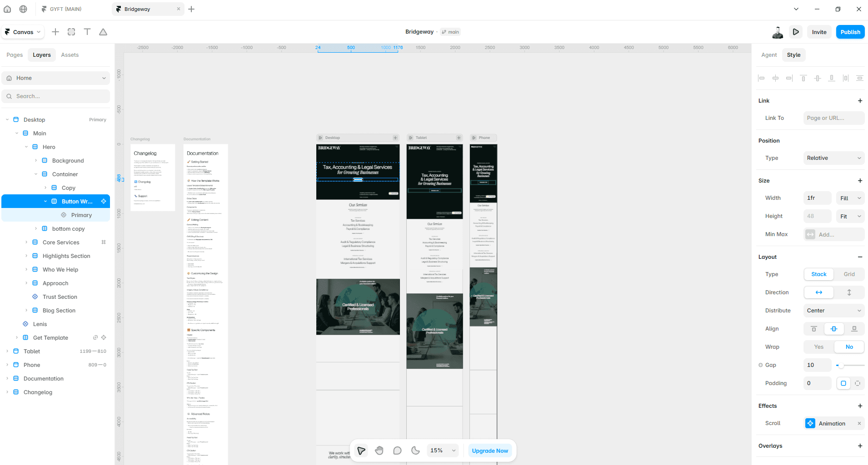Click the Upgrade Now button
This screenshot has height=465, width=868.
click(490, 450)
